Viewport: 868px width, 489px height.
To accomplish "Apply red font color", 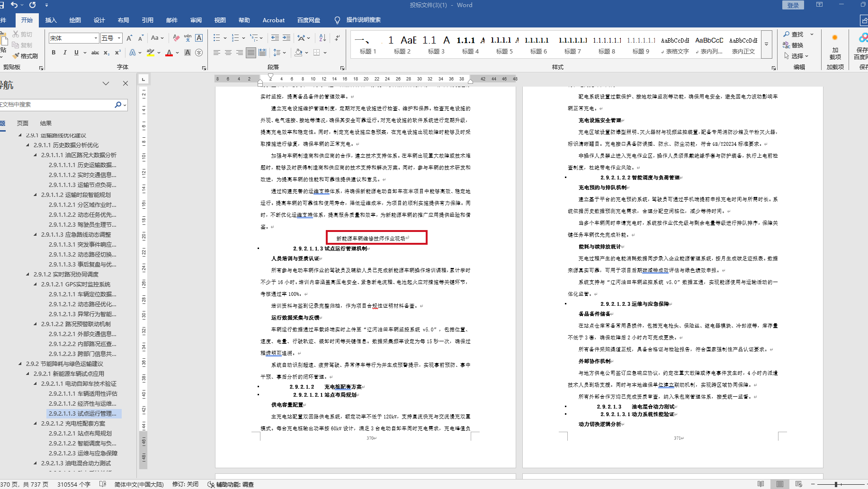I will pos(169,53).
